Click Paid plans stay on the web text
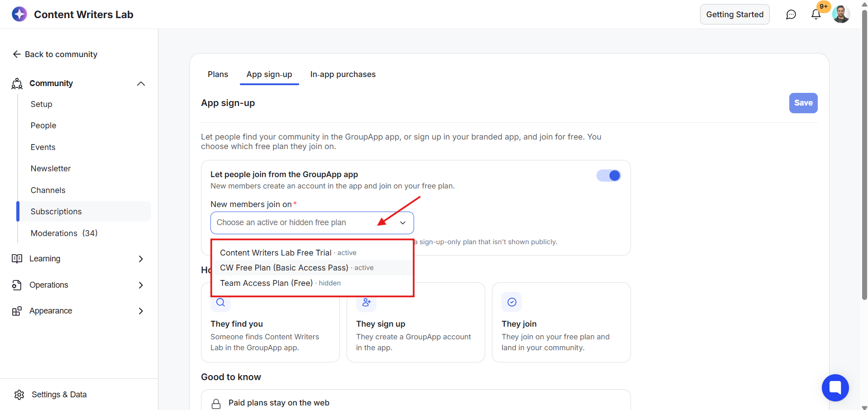 (279, 403)
